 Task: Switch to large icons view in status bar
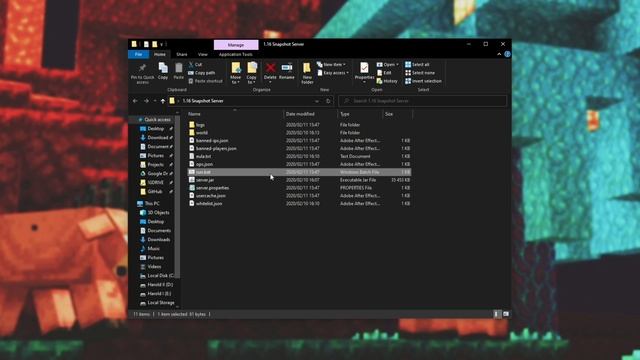click(506, 314)
